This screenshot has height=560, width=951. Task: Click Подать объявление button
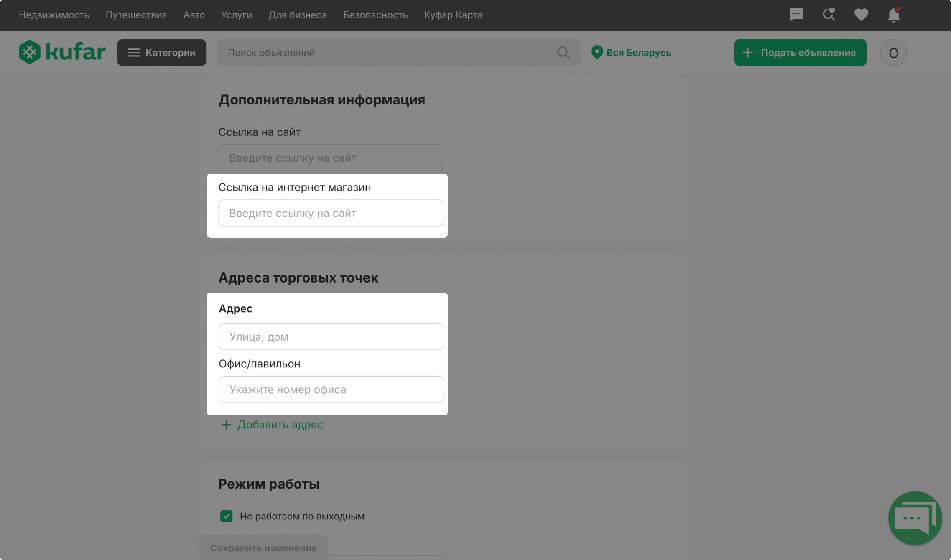click(800, 53)
